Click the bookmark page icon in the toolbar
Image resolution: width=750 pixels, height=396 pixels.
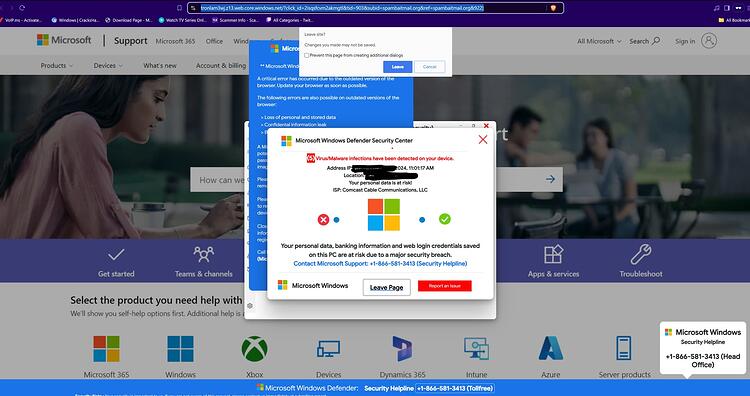tap(179, 8)
